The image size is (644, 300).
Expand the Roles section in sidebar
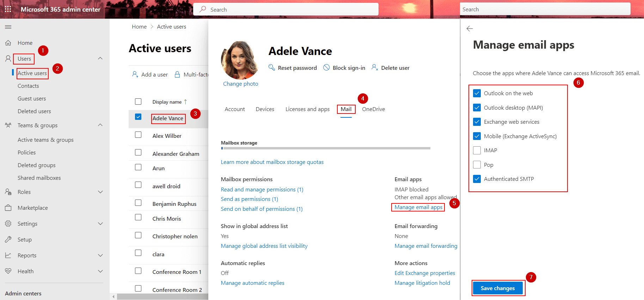(x=100, y=192)
